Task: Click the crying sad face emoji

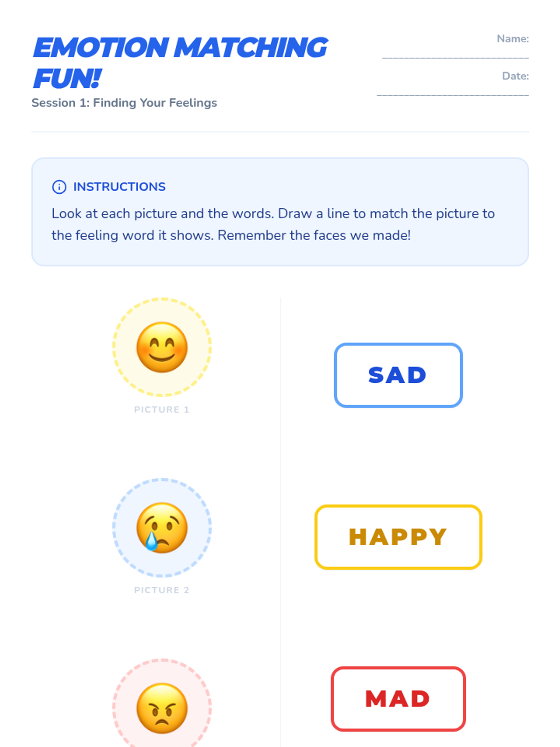Action: pos(162,528)
